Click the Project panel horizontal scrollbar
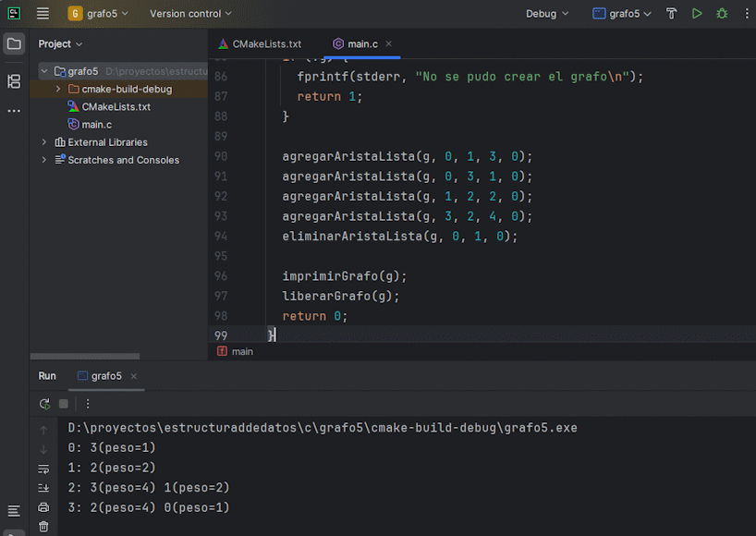 point(85,357)
